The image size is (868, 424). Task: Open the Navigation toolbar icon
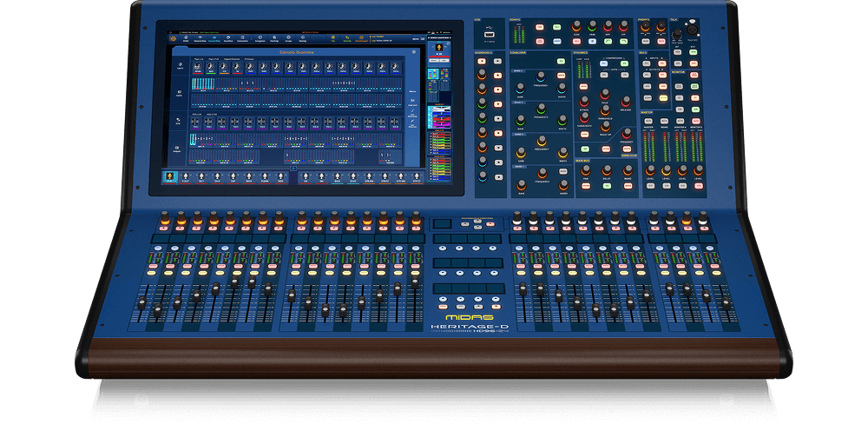tap(260, 37)
